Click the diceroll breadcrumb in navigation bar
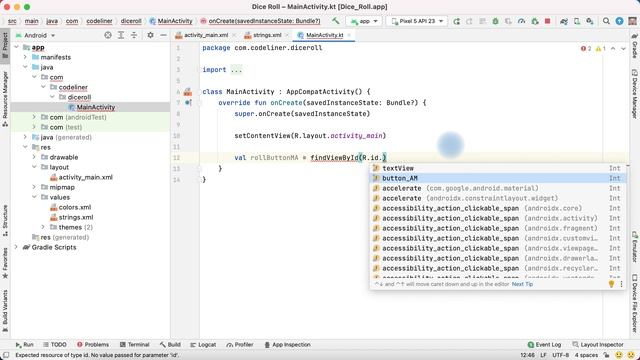The height and width of the screenshot is (360, 640). click(x=131, y=21)
